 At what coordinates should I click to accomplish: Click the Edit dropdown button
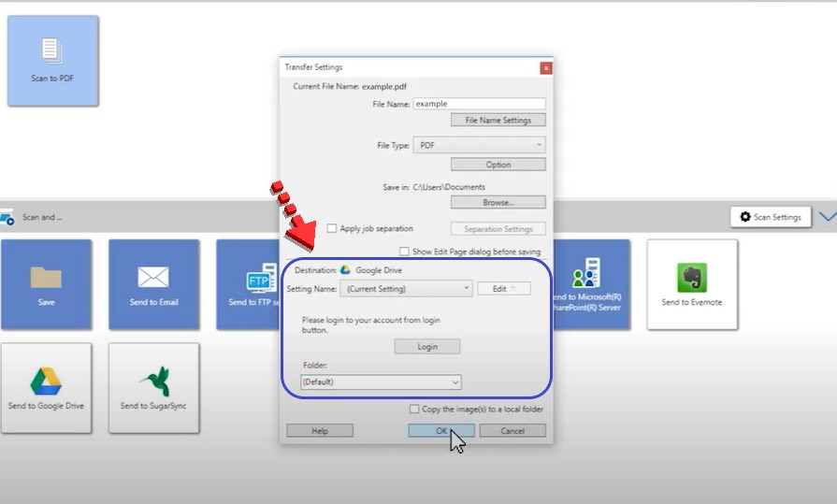click(504, 289)
